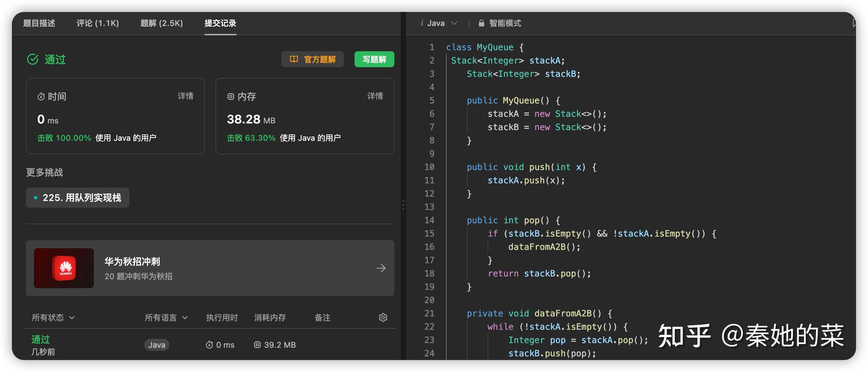Open challenge 225. 用队列实现栈

coord(77,198)
